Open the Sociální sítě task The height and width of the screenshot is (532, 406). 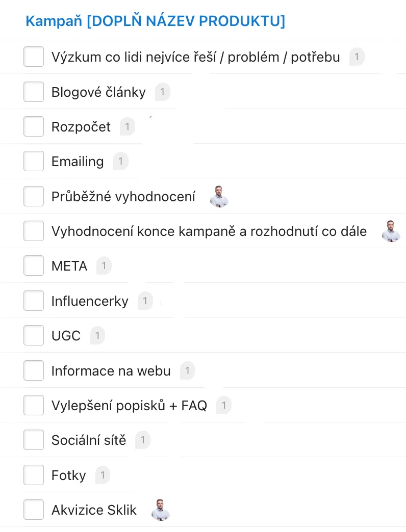point(89,440)
